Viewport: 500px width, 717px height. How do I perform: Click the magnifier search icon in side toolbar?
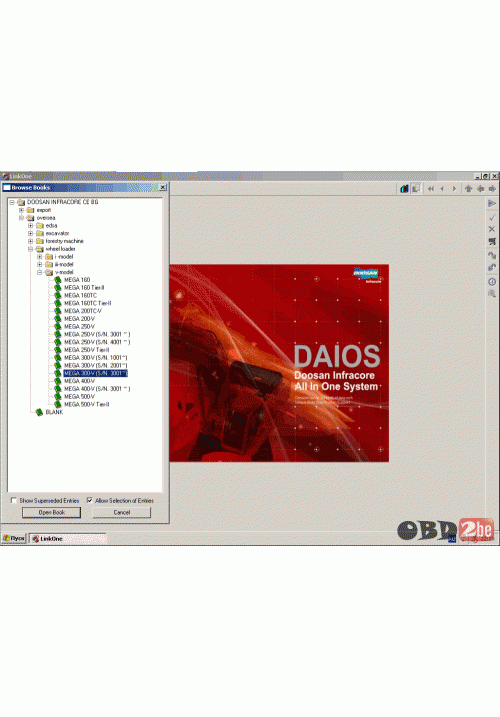point(492,294)
